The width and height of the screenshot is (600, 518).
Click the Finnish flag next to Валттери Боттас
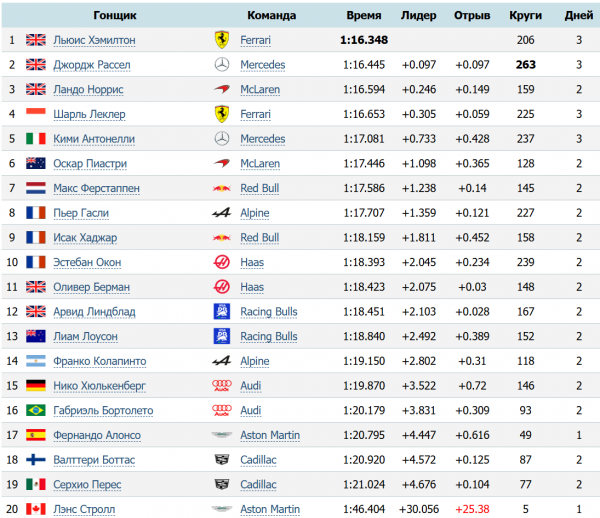point(36,459)
